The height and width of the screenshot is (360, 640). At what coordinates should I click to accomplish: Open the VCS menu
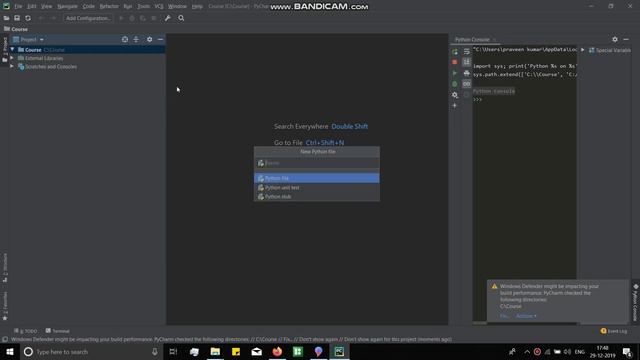point(159,7)
